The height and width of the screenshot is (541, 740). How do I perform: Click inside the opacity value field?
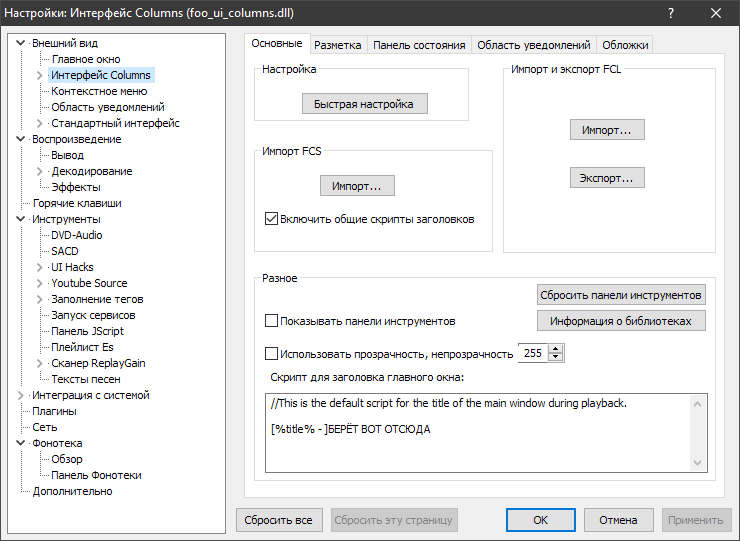[532, 353]
